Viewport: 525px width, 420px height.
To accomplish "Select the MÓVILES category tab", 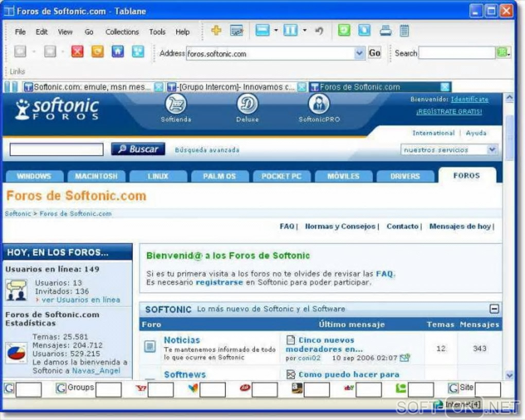I will (343, 176).
